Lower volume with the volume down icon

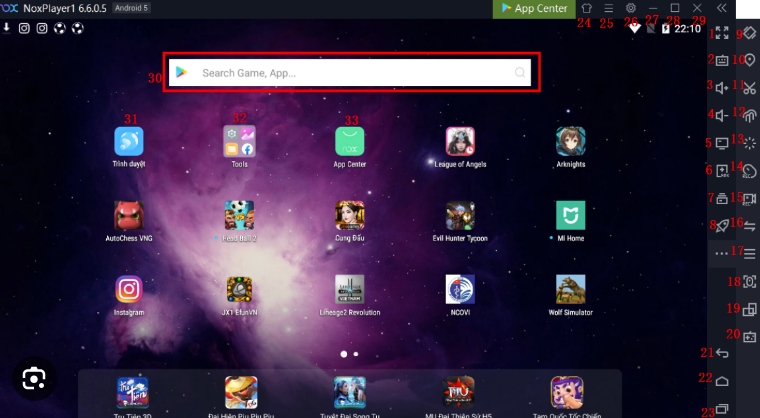[x=720, y=116]
